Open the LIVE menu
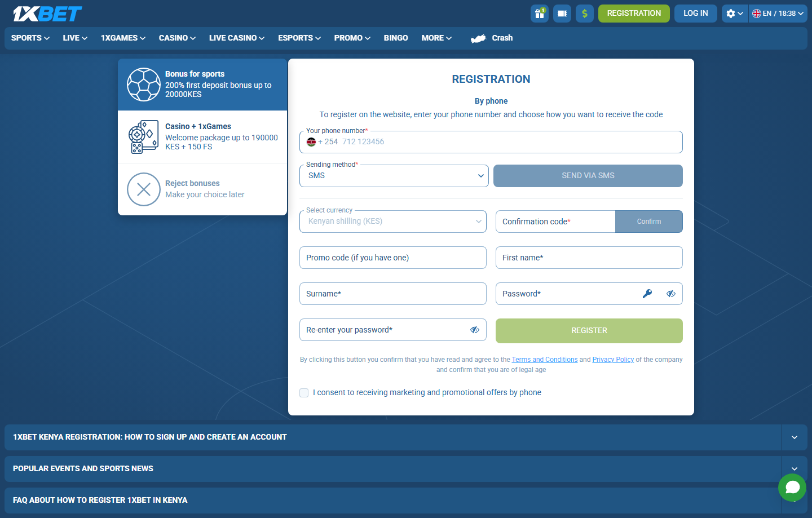This screenshot has width=812, height=518. 75,38
